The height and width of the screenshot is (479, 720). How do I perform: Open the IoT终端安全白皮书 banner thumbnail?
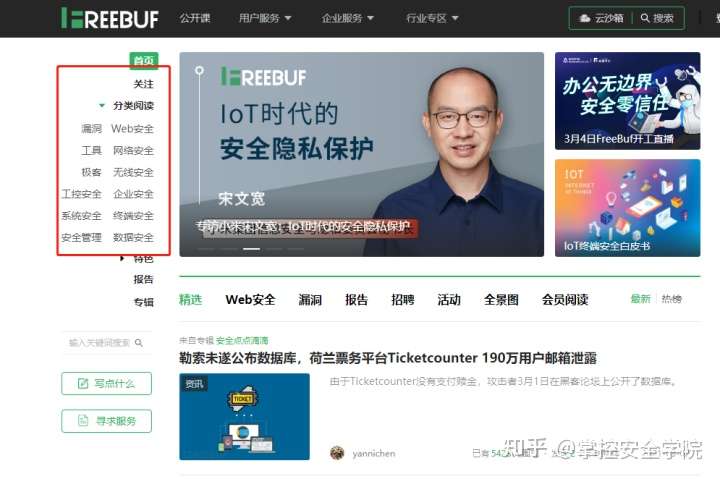click(627, 208)
